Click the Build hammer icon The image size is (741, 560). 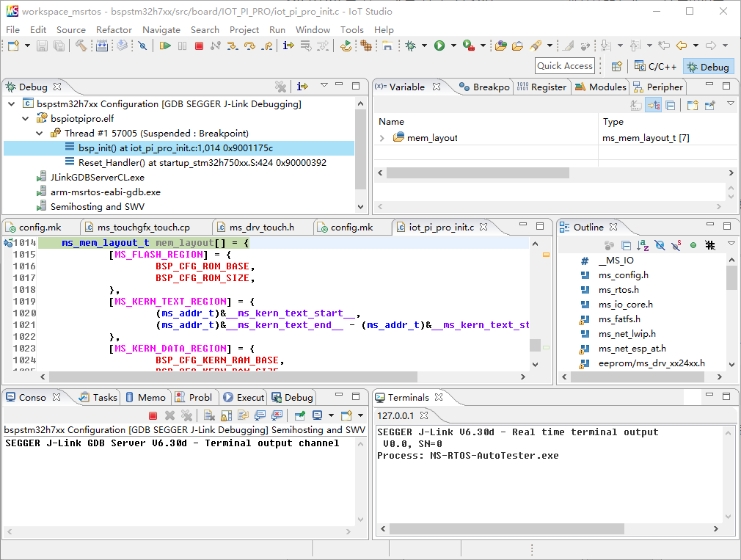[x=81, y=46]
